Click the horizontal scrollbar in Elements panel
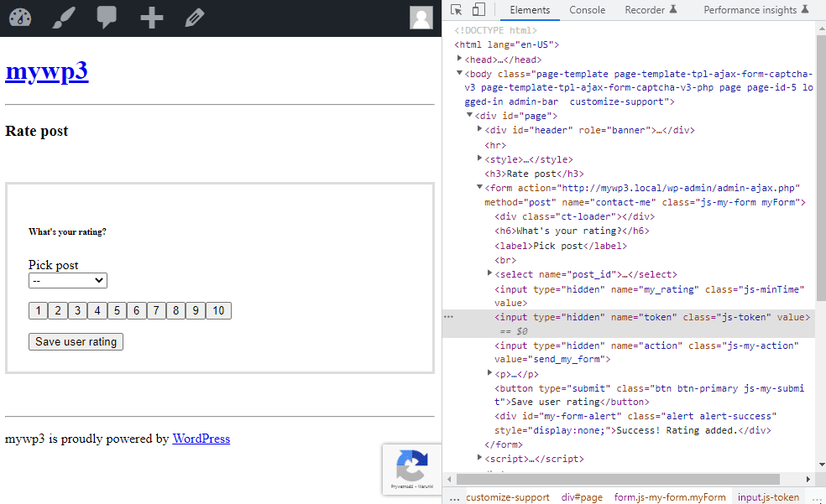The width and height of the screenshot is (826, 504). pos(617,480)
